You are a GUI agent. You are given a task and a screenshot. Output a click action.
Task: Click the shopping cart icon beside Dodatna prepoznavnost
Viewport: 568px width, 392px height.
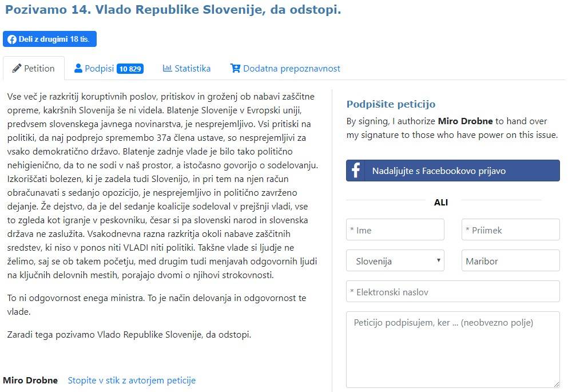click(235, 69)
